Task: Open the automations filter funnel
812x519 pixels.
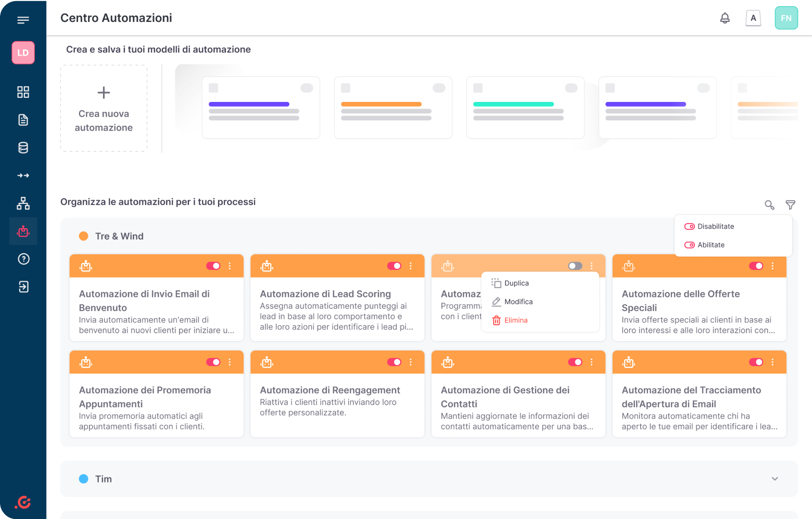Action: [790, 205]
